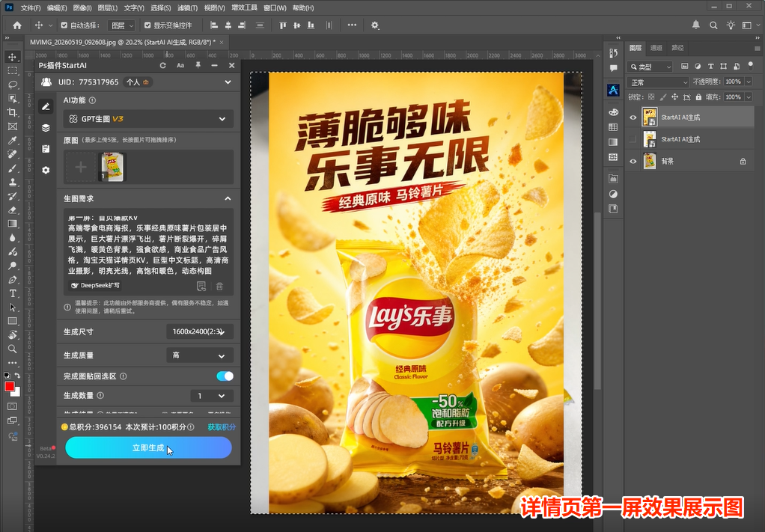Open StartAI plugin settings gear

click(x=46, y=170)
